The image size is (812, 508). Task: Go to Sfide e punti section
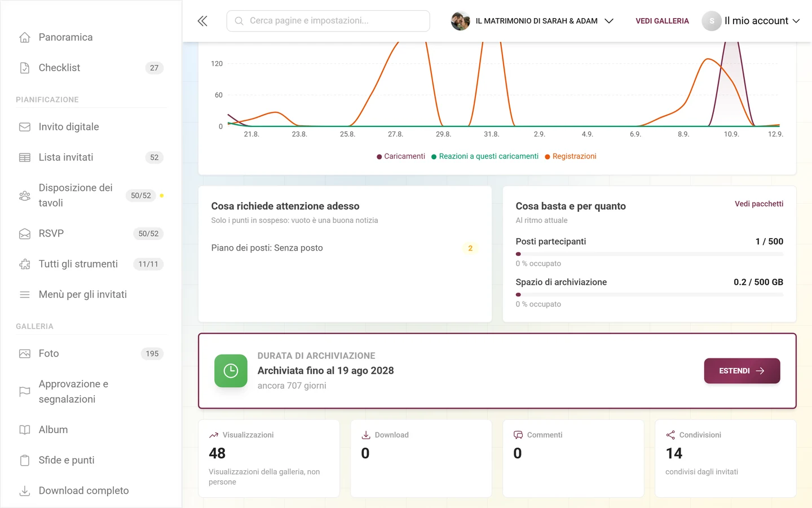(91, 461)
